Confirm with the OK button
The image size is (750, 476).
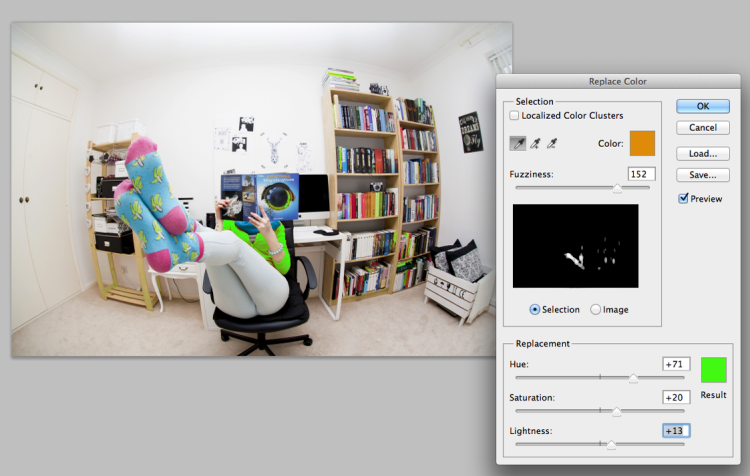point(703,106)
